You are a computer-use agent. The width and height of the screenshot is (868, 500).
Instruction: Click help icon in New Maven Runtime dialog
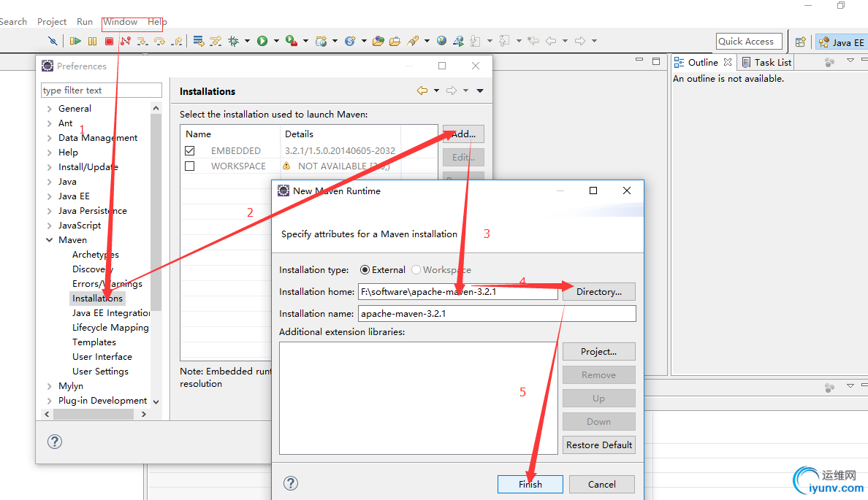(291, 483)
